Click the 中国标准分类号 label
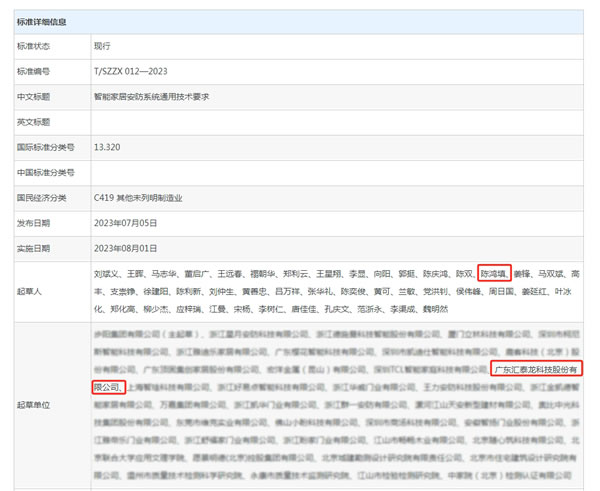Image resolution: width=600 pixels, height=491 pixels. tap(46, 173)
